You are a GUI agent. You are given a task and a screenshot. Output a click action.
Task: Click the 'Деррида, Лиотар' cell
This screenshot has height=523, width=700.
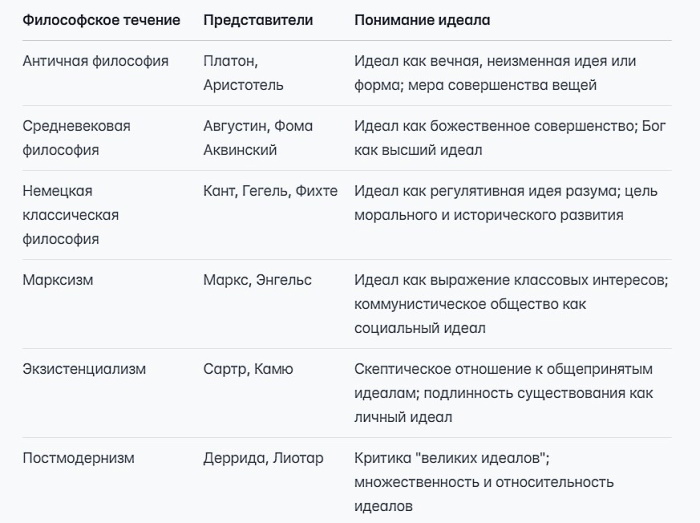pos(263,458)
